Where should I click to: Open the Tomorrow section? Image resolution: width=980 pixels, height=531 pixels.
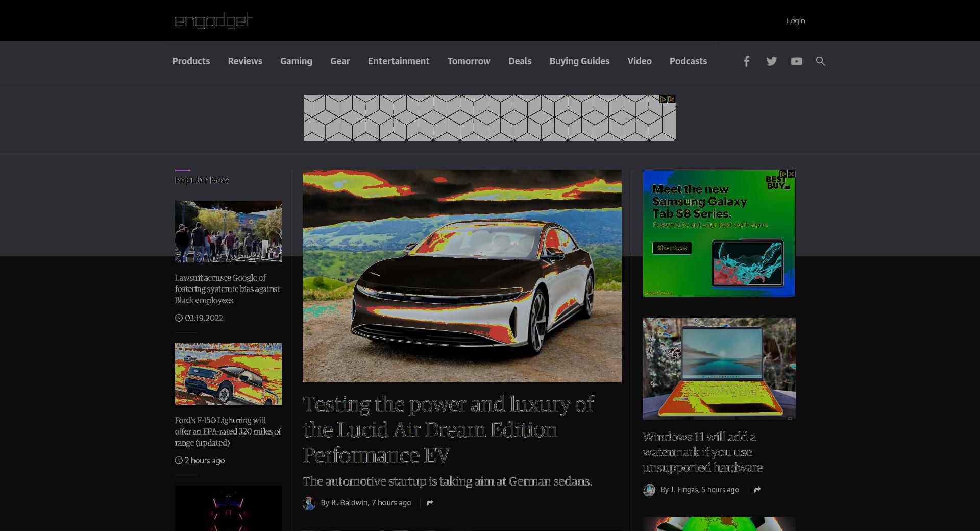[469, 61]
